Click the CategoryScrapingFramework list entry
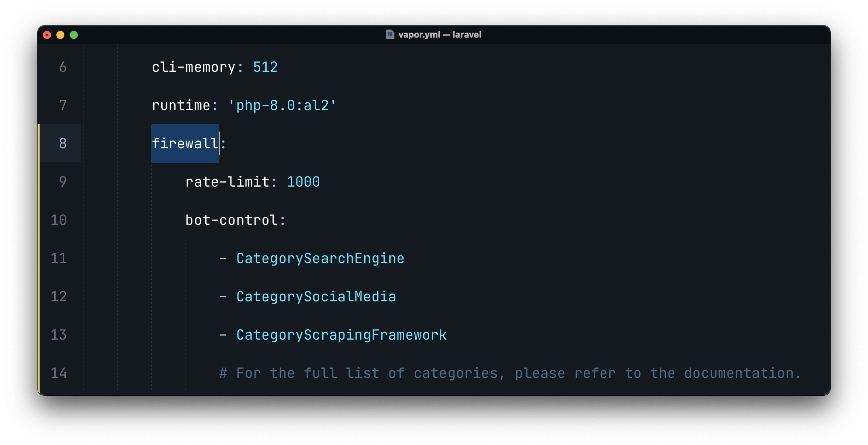Image resolution: width=868 pixels, height=445 pixels. tap(341, 335)
